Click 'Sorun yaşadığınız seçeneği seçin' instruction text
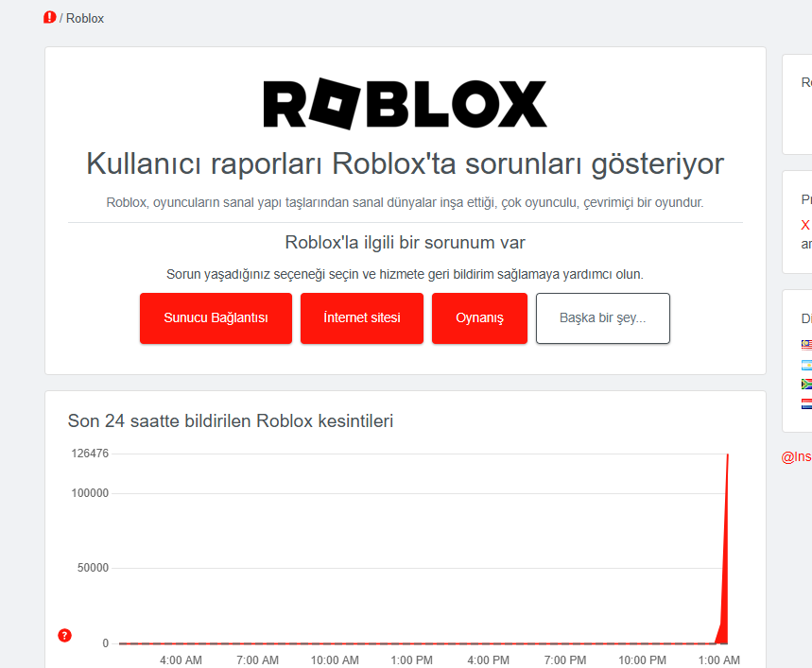This screenshot has width=812, height=668. pyautogui.click(x=405, y=274)
